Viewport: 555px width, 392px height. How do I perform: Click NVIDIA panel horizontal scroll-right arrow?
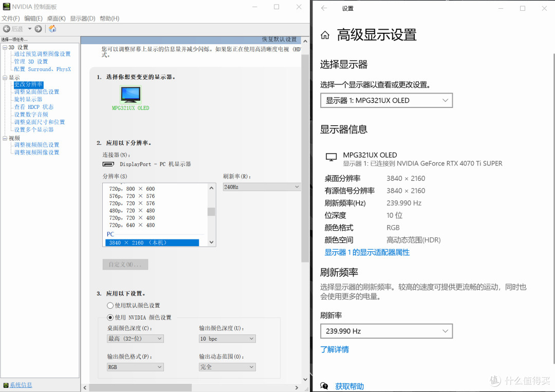click(297, 387)
